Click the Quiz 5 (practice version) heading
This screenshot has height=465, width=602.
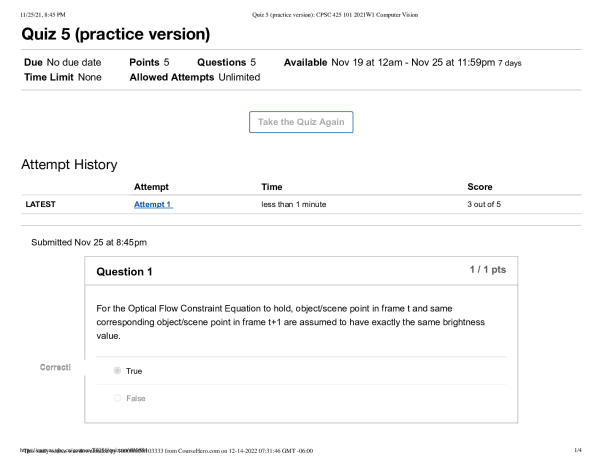pos(115,34)
